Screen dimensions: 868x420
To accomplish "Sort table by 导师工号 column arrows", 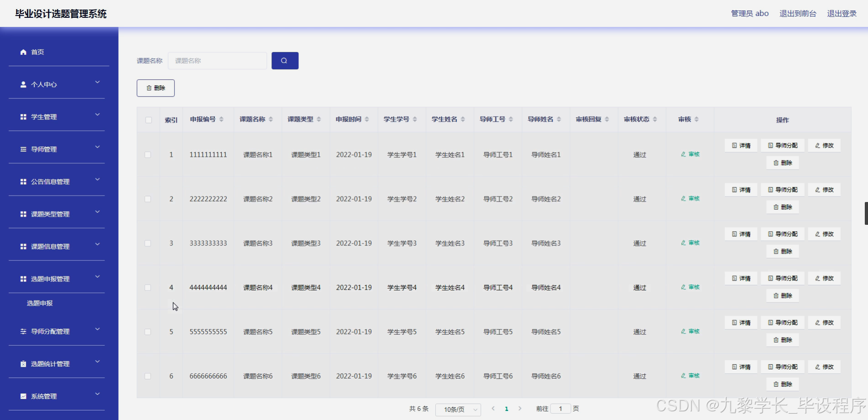I will 511,119.
